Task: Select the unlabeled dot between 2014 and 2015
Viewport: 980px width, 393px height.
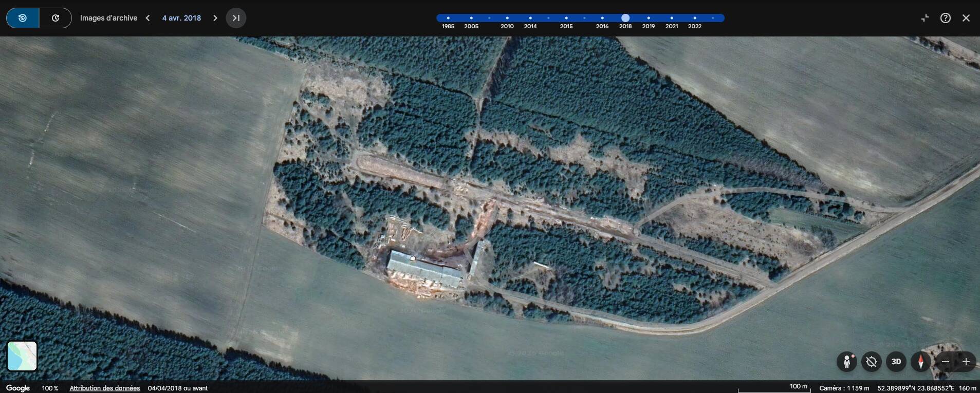Action: tap(548, 18)
